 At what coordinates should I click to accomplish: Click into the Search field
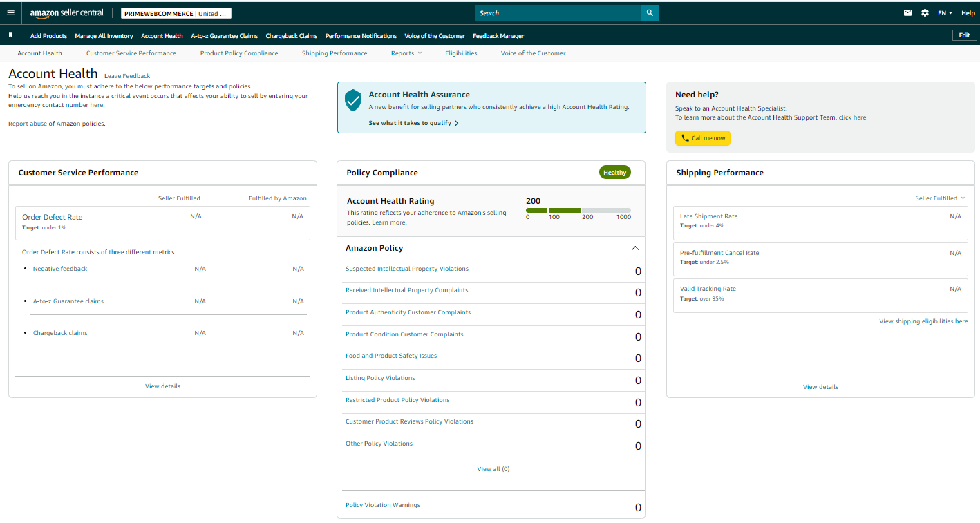click(x=558, y=13)
